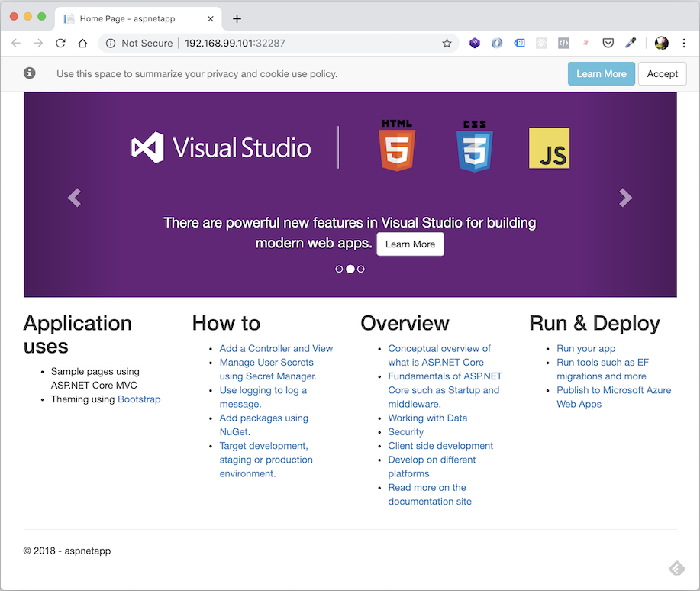Open a new browser tab
Image resolution: width=700 pixels, height=591 pixels.
(x=237, y=19)
